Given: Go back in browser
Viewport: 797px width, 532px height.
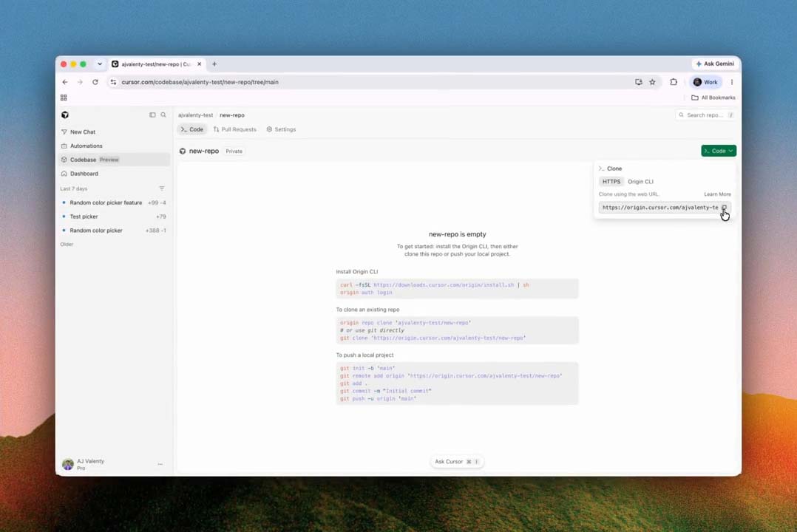Looking at the screenshot, I should point(65,82).
